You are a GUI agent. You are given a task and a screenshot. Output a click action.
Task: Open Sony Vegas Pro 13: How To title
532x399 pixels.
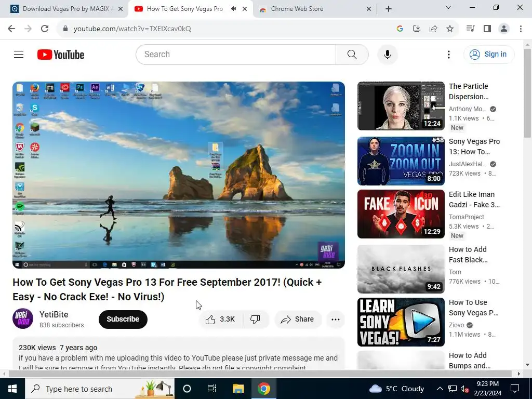(474, 147)
